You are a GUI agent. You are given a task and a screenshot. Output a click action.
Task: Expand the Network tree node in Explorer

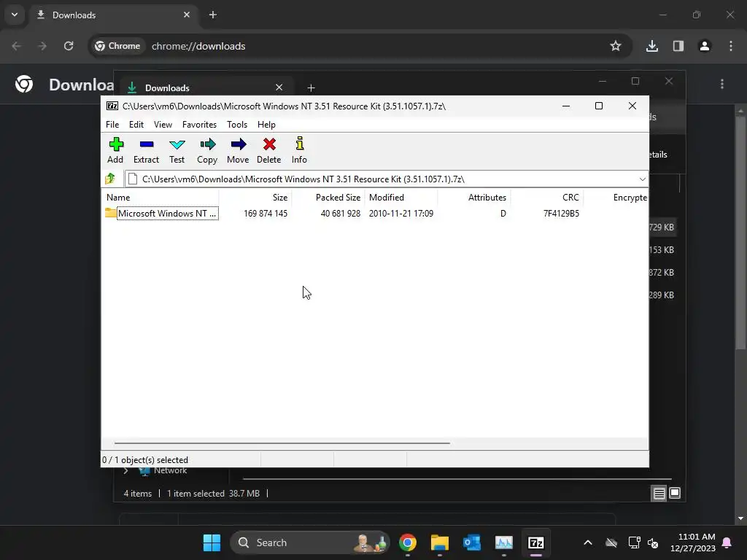[125, 470]
